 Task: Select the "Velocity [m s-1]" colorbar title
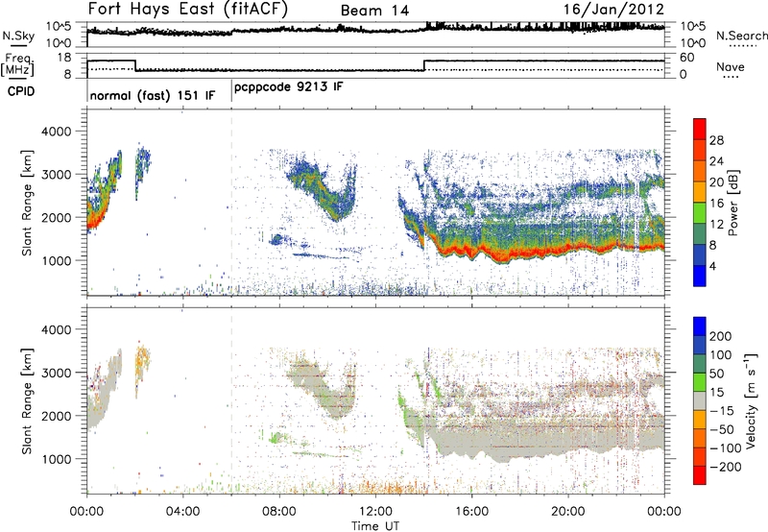point(751,400)
